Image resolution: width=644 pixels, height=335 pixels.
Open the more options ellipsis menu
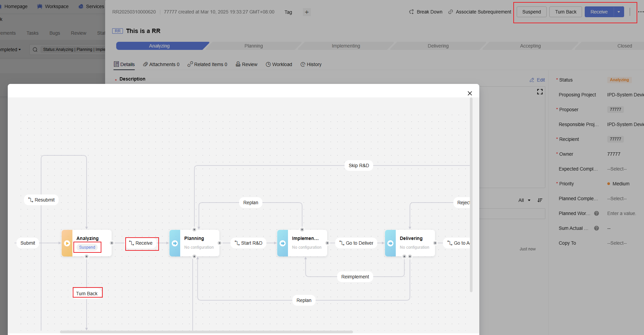click(x=640, y=12)
